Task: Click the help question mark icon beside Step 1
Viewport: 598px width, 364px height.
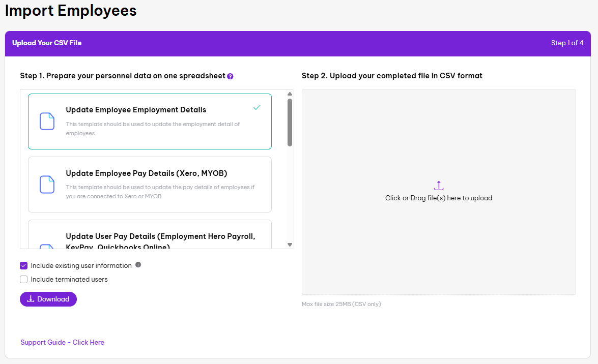Action: [x=230, y=76]
